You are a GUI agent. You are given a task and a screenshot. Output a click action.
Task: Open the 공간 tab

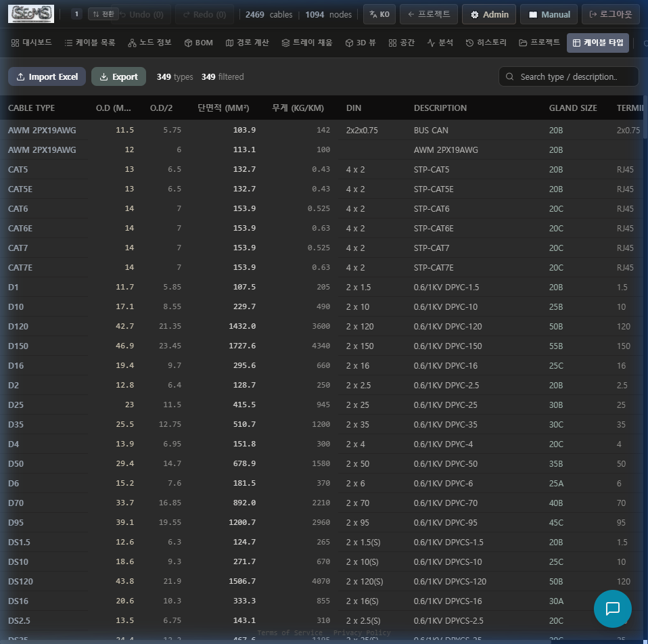[x=401, y=43]
